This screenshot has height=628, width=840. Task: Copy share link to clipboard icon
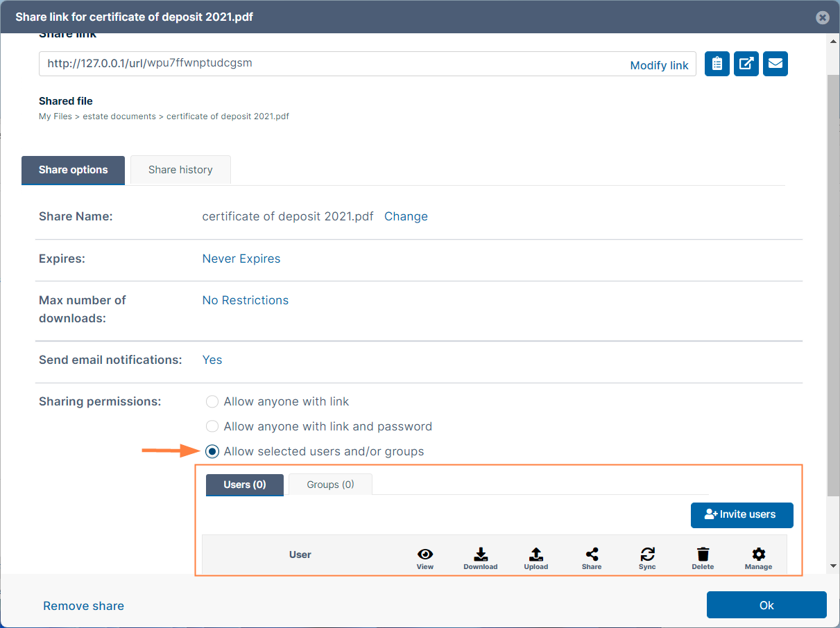tap(717, 64)
